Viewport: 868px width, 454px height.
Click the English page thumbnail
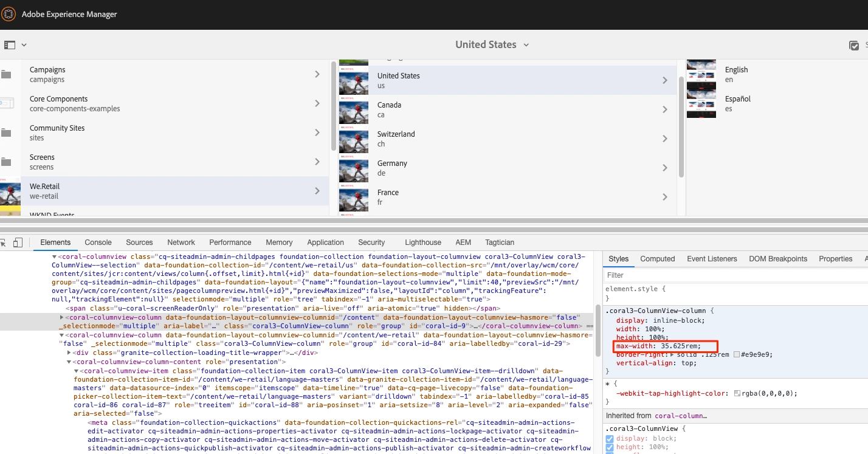click(701, 75)
